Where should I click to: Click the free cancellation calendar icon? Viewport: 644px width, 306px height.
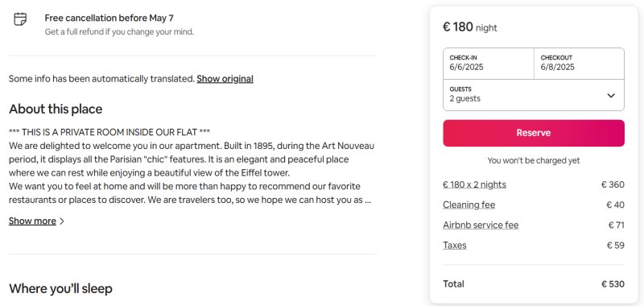[20, 19]
